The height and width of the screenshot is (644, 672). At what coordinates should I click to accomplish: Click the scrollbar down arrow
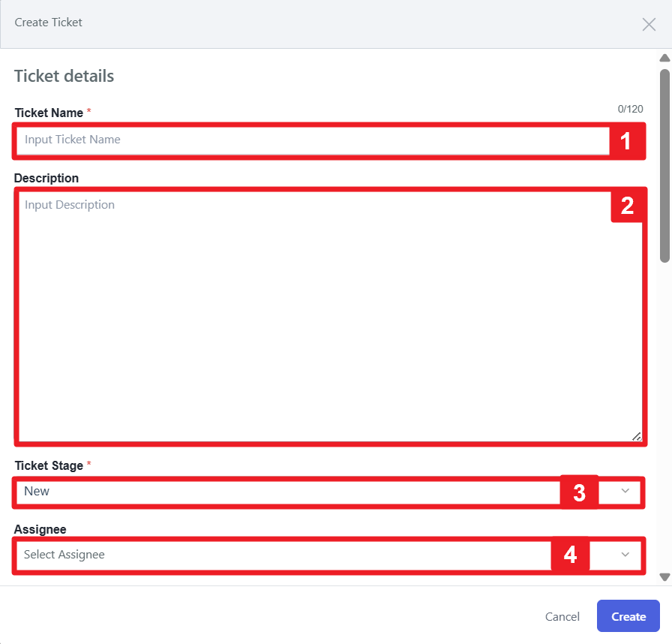tap(664, 576)
